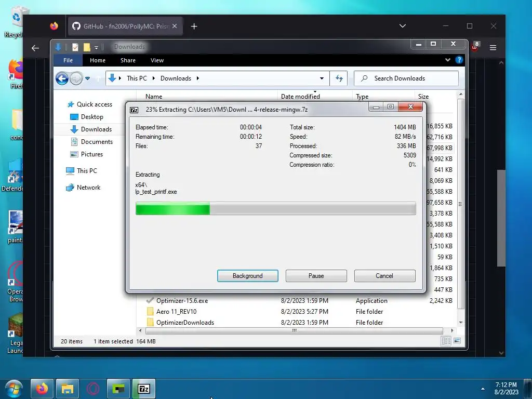This screenshot has width=532, height=399.
Task: Select GitHub PollyMC Firefox tab
Action: tap(126, 26)
